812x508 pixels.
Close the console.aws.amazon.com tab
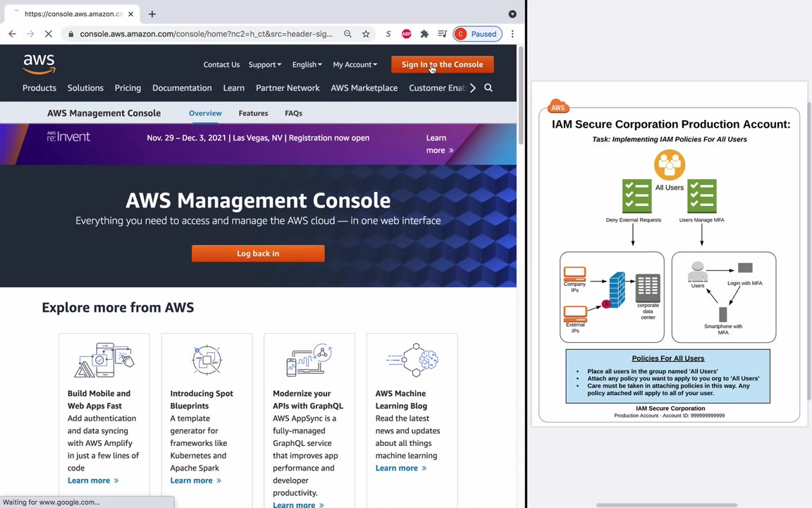[130, 14]
